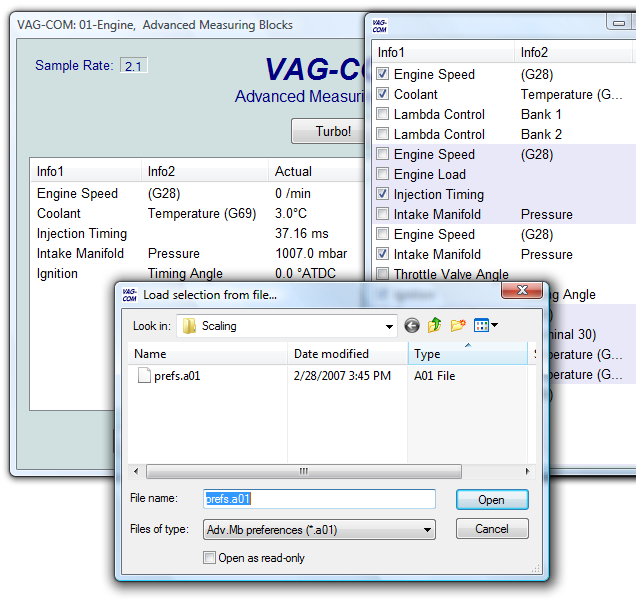The height and width of the screenshot is (600, 636).
Task: Click scrollbar left arrow in file list
Action: point(136,471)
